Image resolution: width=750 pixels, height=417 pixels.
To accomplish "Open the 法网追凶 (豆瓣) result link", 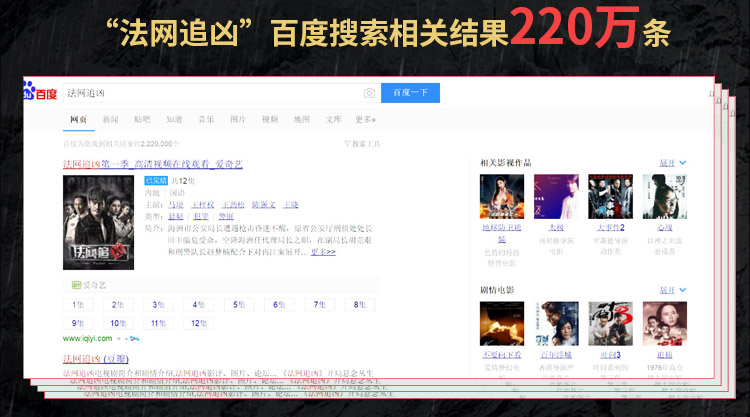I will 96,359.
